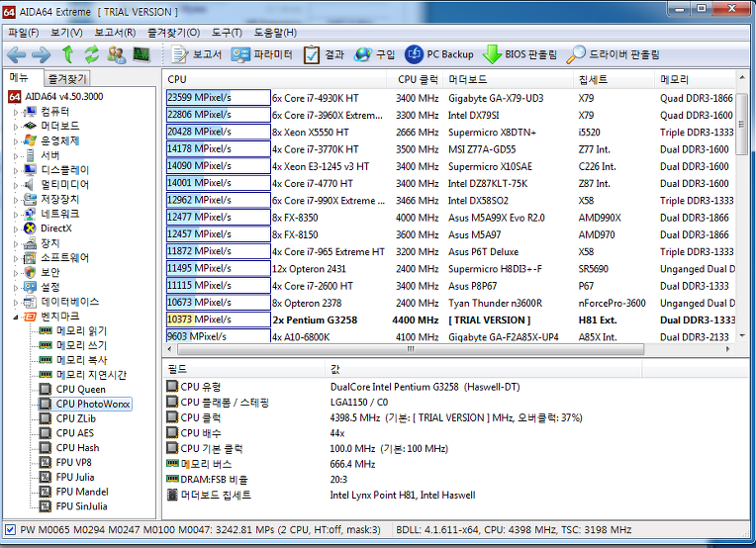Viewport: 756px width, 548px height.
Task: Open the users icon in the toolbar
Action: (116, 54)
